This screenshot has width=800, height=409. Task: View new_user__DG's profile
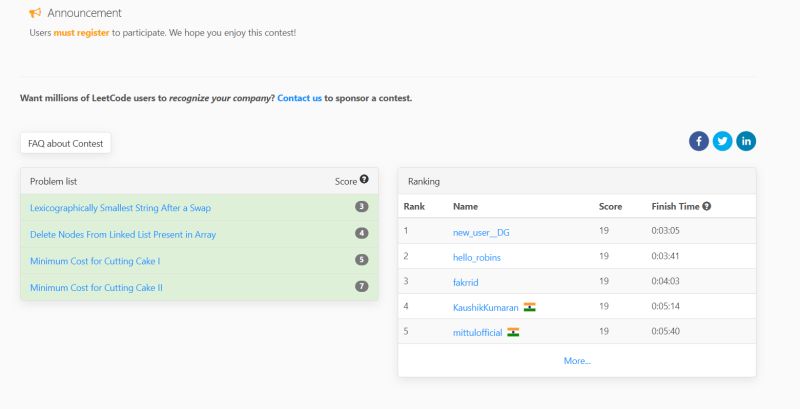[481, 232]
